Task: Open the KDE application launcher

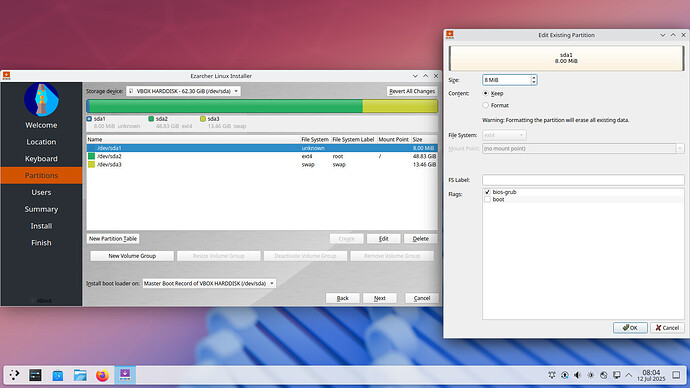Action: pyautogui.click(x=15, y=375)
